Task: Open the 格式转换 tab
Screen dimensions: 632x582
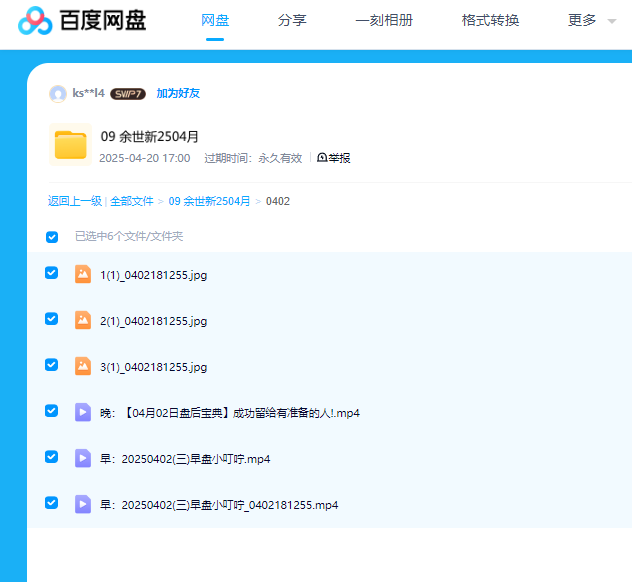Action: pos(490,20)
